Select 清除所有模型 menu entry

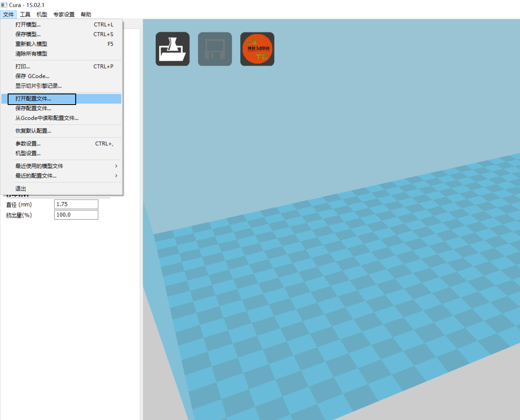[x=61, y=53]
